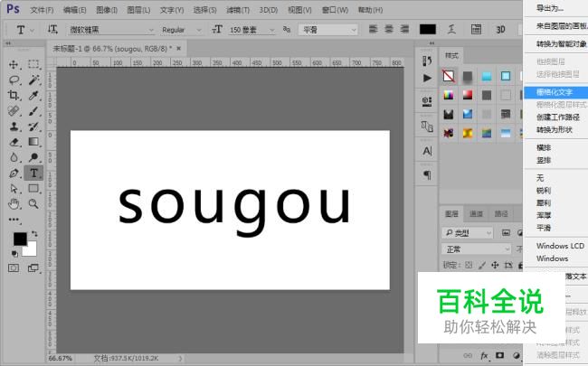Viewport: 588px width, 366px height.
Task: Expand the collapsed toolbox panel arrows
Action: [x=8, y=43]
